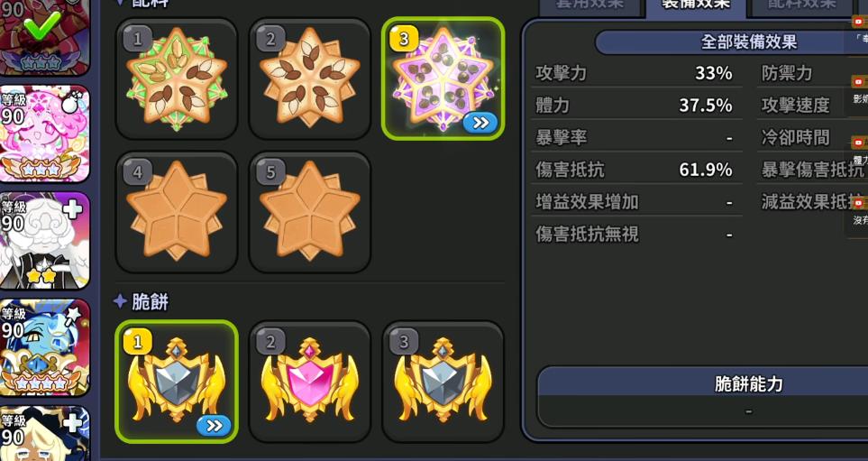Select beascuit slot 3 with silver gem
This screenshot has height=461, width=868.
click(x=443, y=382)
